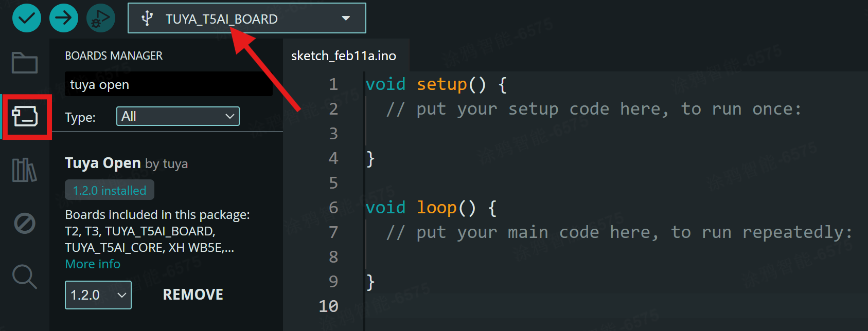Viewport: 868px width, 331px height.
Task: Click the 'Tuya Open' package title
Action: click(x=103, y=163)
